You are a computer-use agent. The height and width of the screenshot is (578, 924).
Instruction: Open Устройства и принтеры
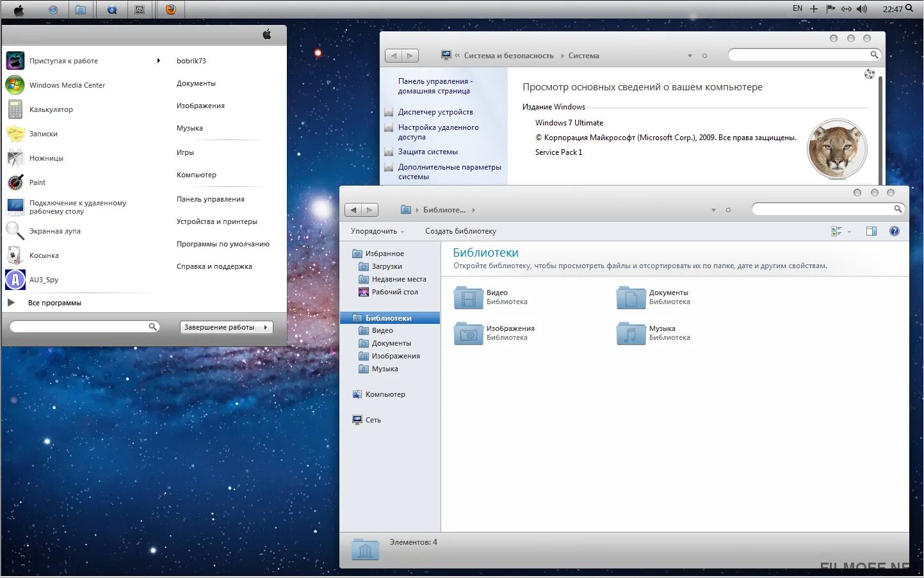click(217, 221)
